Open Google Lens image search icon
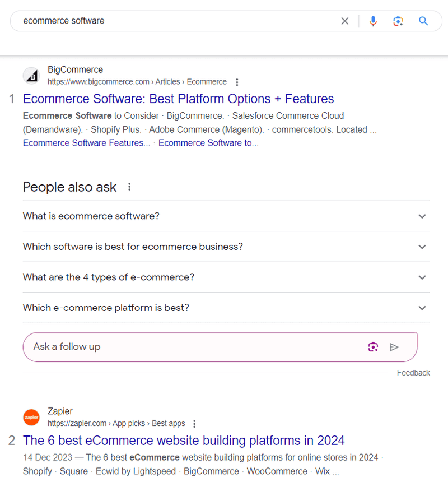This screenshot has width=448, height=482. [x=398, y=21]
